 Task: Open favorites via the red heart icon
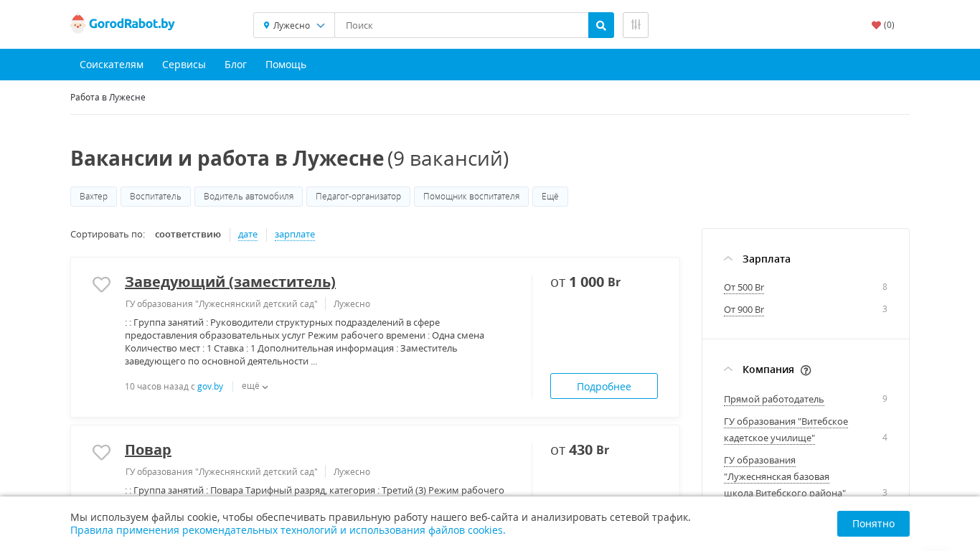[x=876, y=25]
